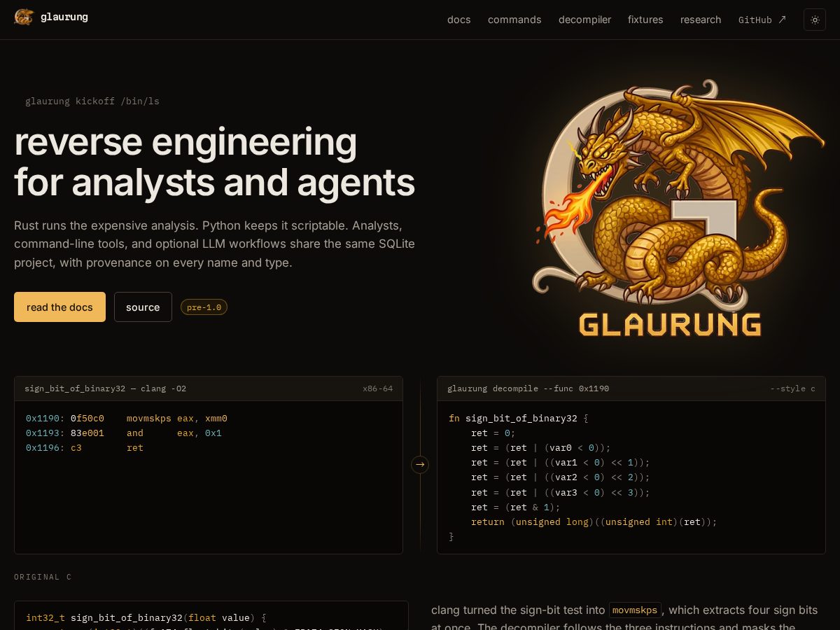Click the 'glaurung decompile --func 0x1190' panel title
This screenshot has width=840, height=630.
point(528,388)
